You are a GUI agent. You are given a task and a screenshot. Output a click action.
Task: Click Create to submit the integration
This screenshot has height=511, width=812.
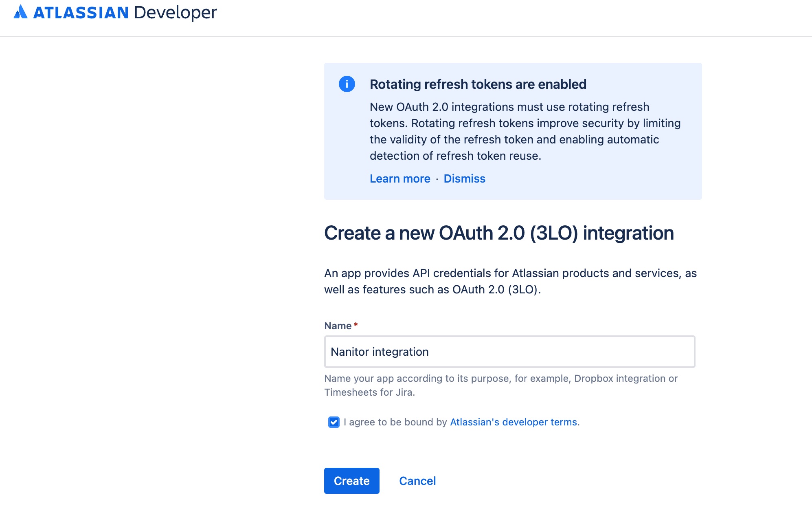[x=351, y=481]
